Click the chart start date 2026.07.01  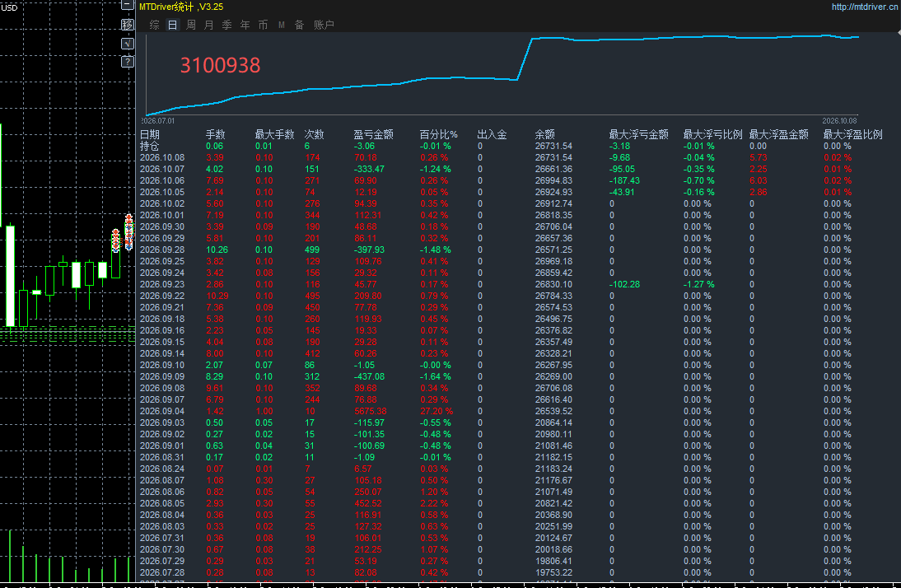pyautogui.click(x=158, y=121)
